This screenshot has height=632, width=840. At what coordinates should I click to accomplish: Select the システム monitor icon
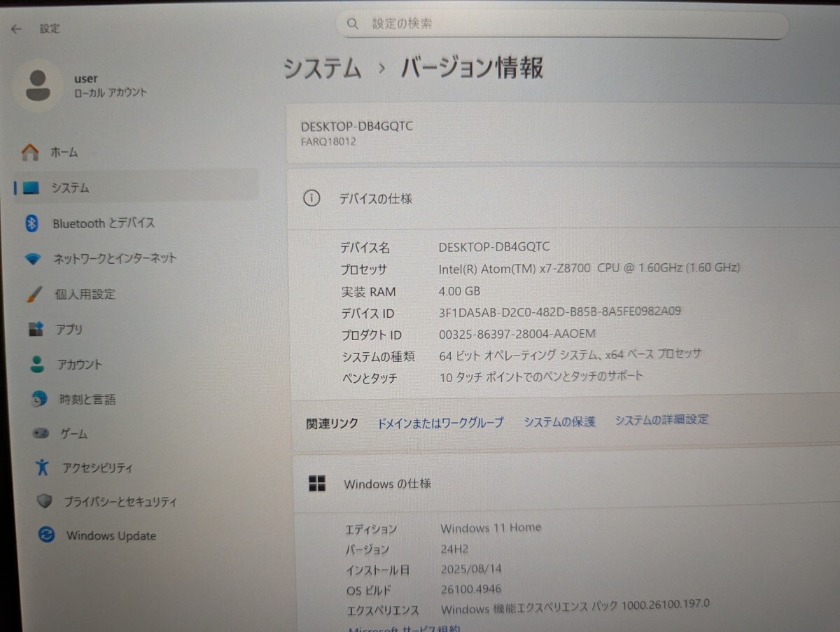click(31, 188)
